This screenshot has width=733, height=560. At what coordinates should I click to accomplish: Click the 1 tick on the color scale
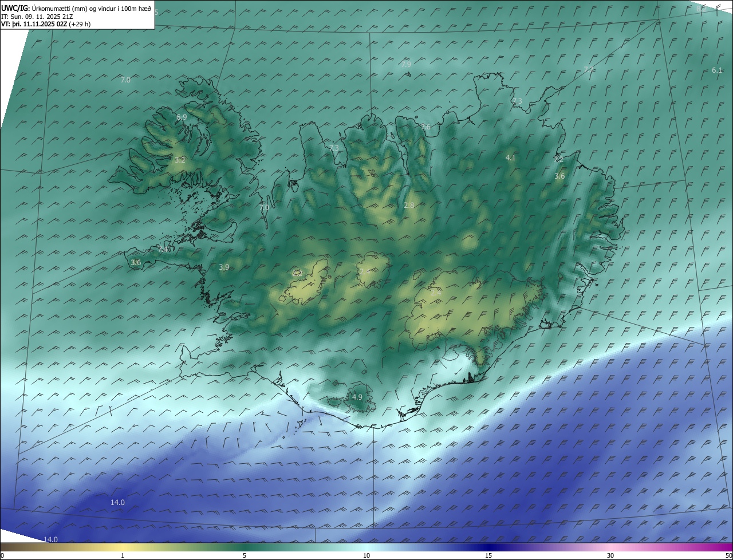(x=123, y=556)
